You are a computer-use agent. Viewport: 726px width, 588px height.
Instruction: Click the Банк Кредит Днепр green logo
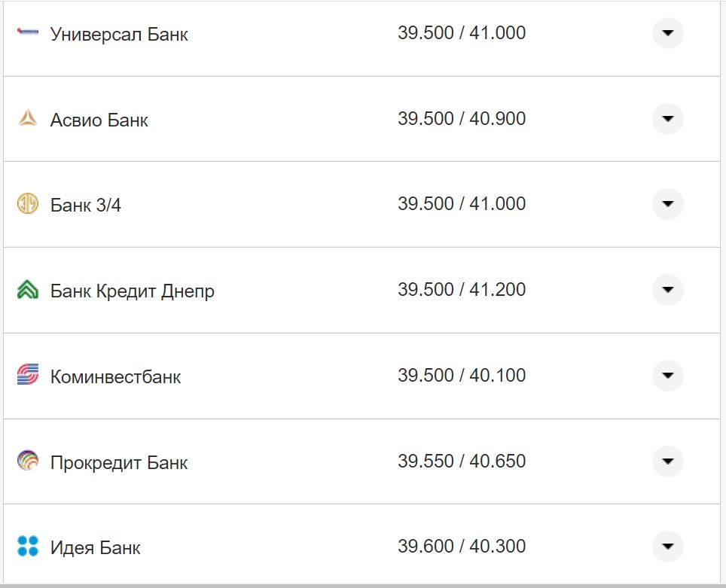pyautogui.click(x=28, y=290)
